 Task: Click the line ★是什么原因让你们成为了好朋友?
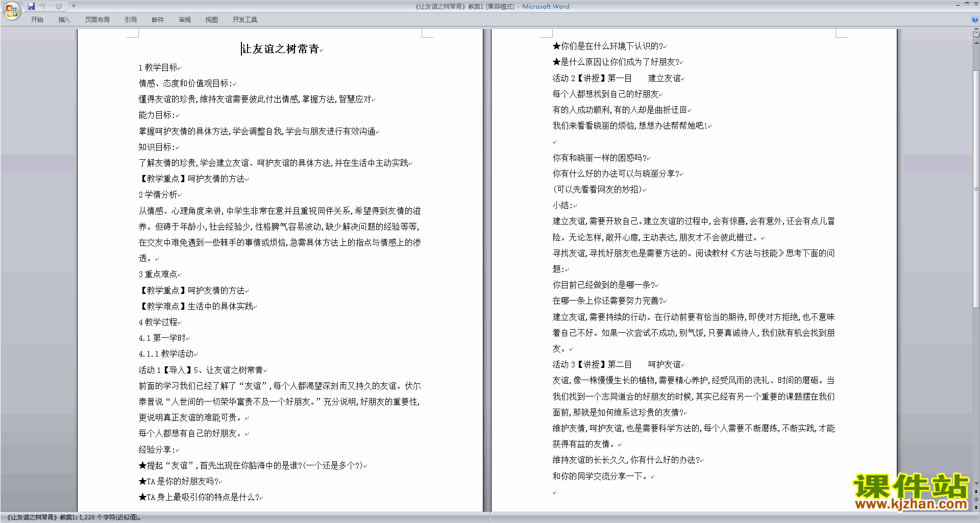point(616,62)
